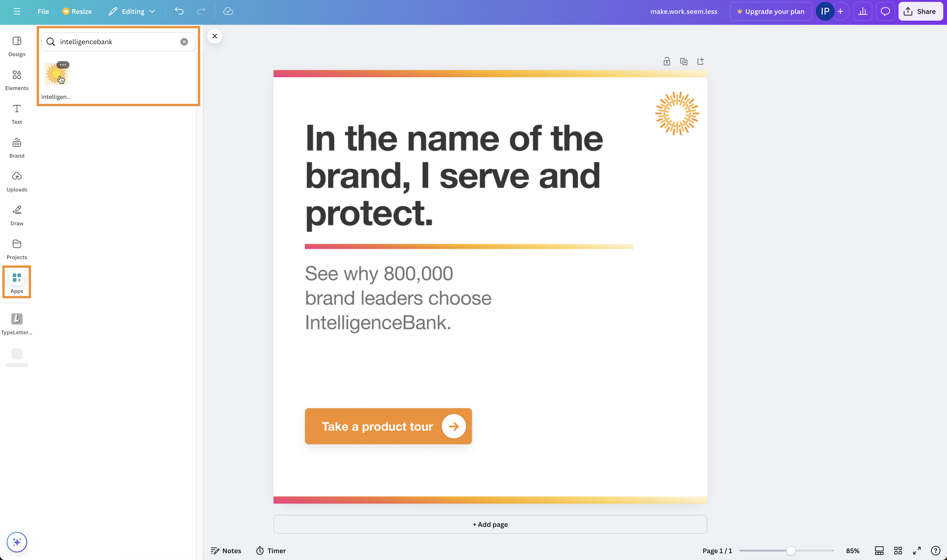Viewport: 947px width, 560px height.
Task: Open the File menu
Action: pos(43,11)
